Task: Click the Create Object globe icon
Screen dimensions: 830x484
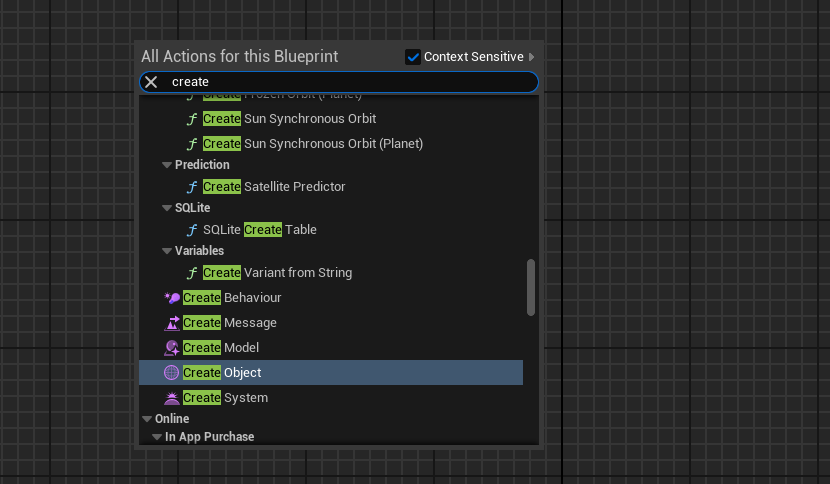Action: (171, 373)
